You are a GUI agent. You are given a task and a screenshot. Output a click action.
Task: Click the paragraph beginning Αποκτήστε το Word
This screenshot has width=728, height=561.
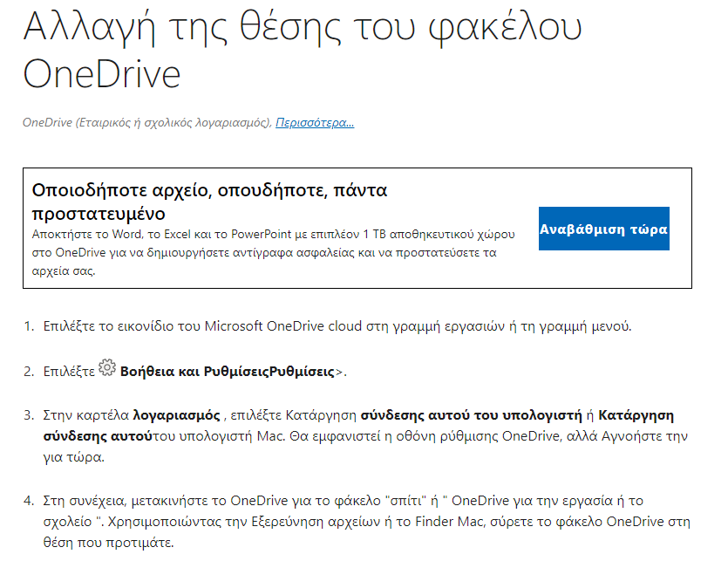tap(273, 252)
